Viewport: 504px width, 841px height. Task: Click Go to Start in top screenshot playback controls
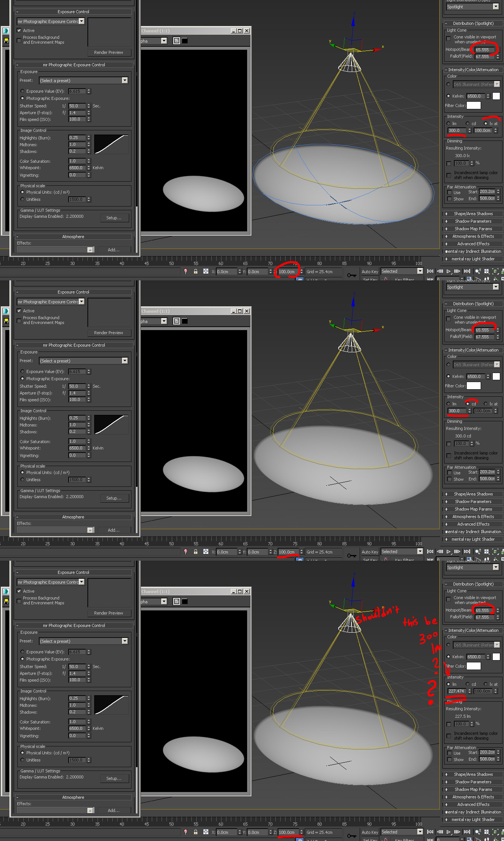tap(430, 271)
